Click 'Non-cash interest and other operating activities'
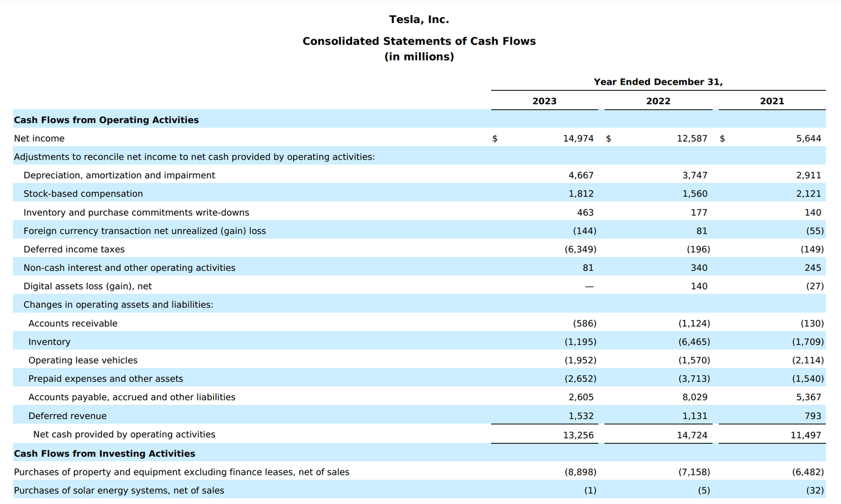The width and height of the screenshot is (841, 504). (130, 268)
